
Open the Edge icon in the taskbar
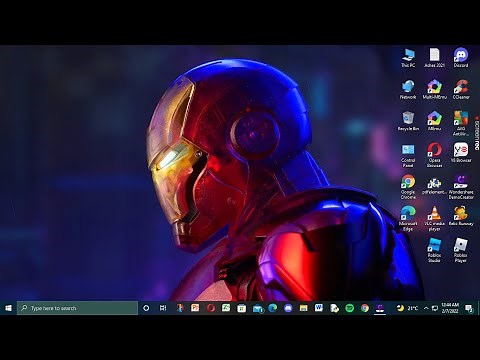[273, 308]
